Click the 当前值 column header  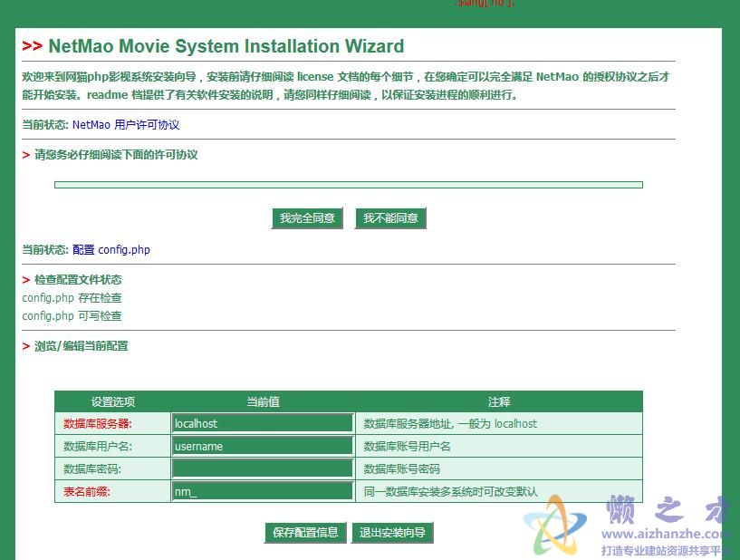(x=263, y=401)
